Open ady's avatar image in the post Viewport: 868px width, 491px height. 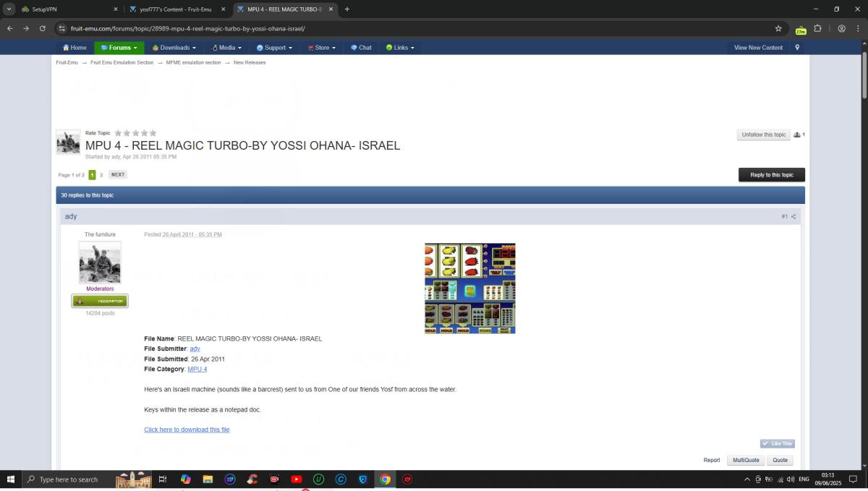point(100,262)
